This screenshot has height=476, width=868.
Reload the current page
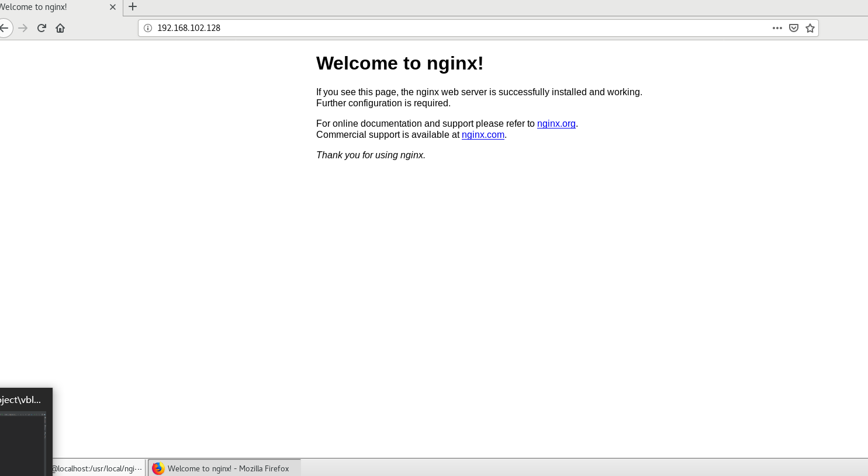click(42, 28)
